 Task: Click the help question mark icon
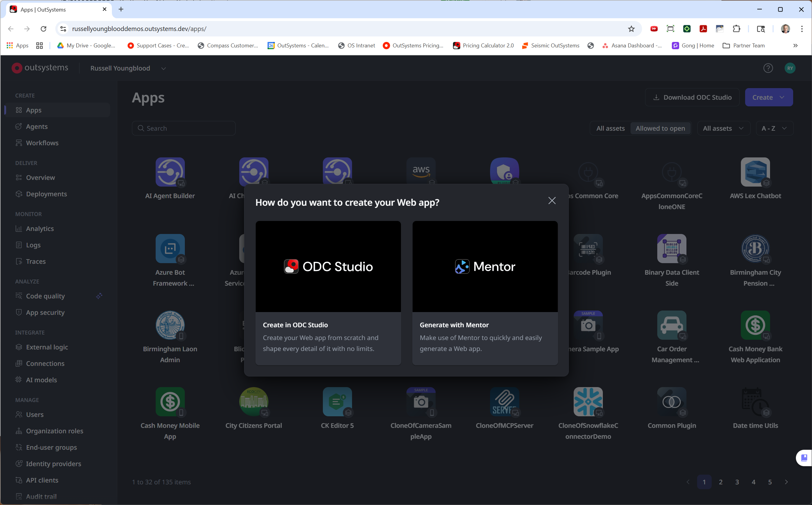click(x=768, y=68)
